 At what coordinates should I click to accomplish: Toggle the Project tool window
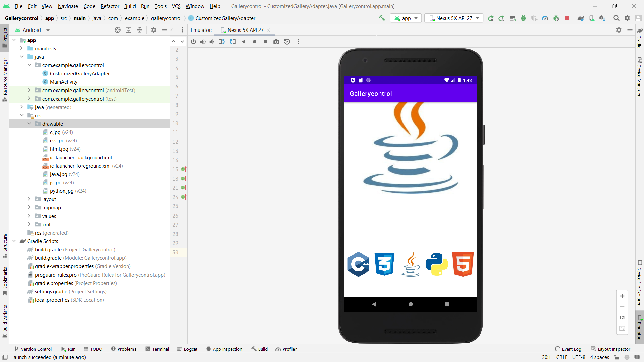pos(5,38)
